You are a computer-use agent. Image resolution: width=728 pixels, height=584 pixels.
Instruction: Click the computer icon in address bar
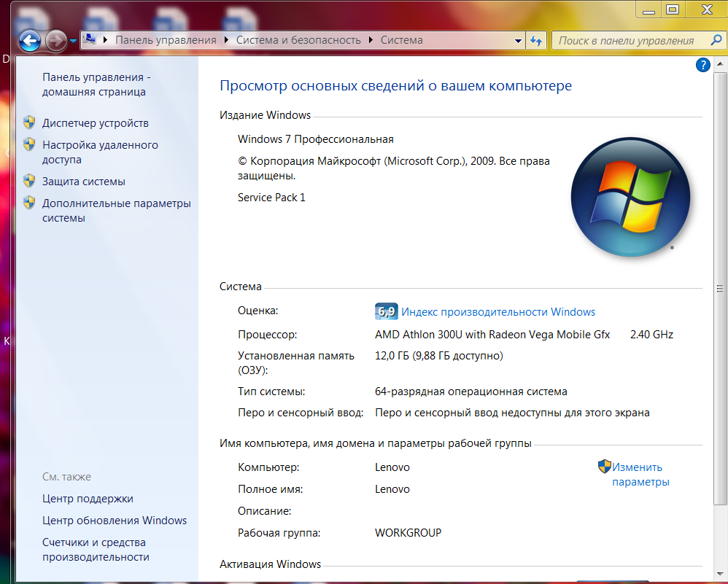point(90,40)
